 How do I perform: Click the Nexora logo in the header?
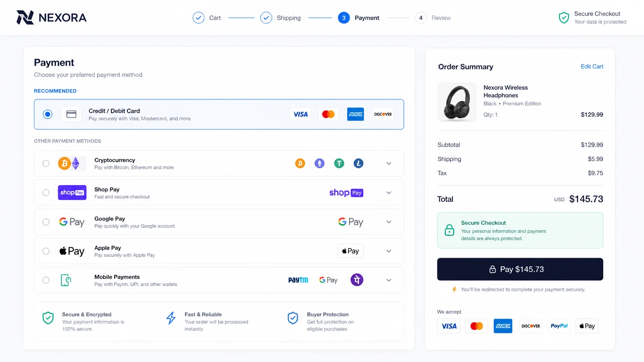pos(51,18)
